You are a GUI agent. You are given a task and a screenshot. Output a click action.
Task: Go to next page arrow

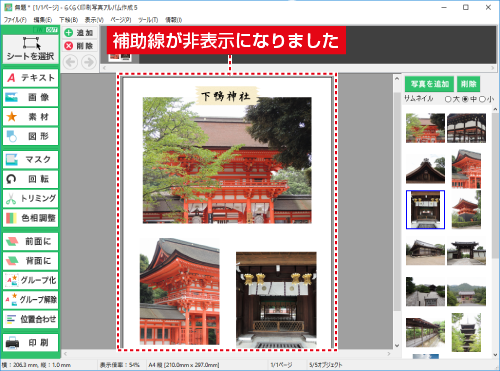pos(89,62)
